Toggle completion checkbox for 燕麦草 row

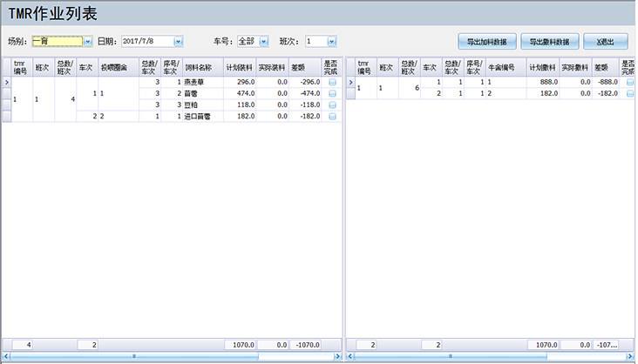click(332, 82)
